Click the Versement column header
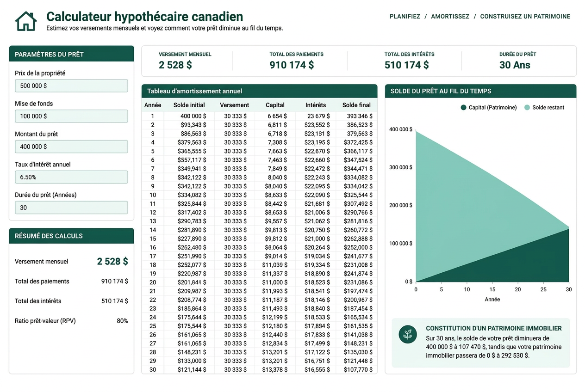The width and height of the screenshot is (585, 392). tap(234, 105)
